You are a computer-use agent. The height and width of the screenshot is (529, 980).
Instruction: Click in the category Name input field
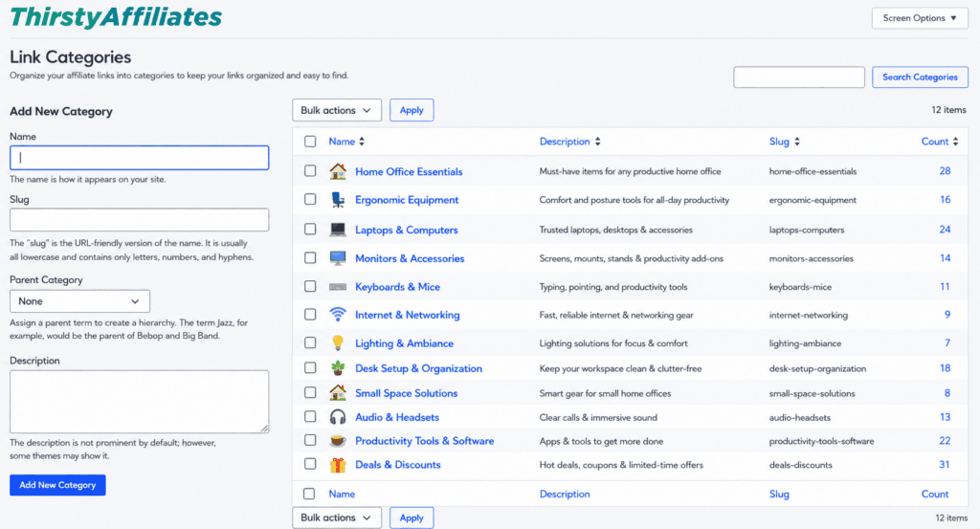[140, 158]
